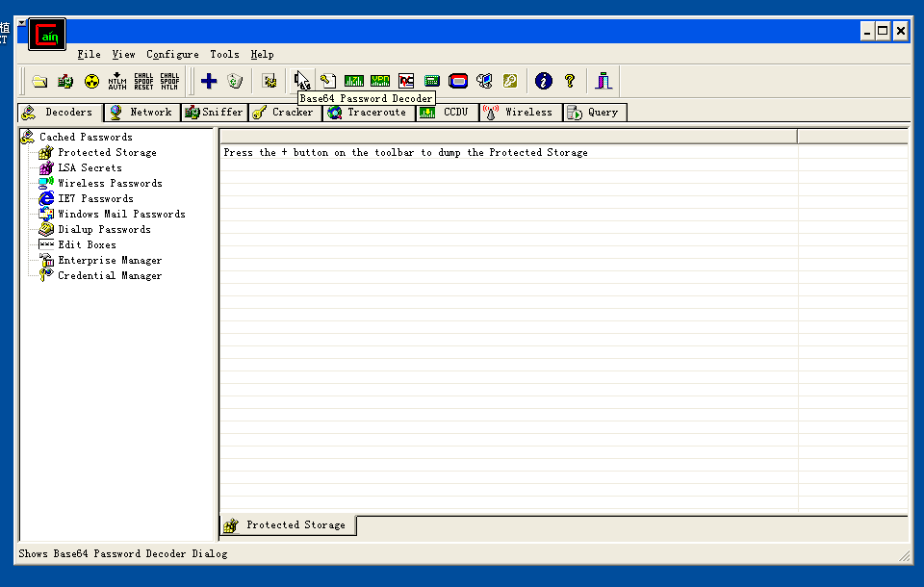This screenshot has height=587, width=924.
Task: Select Enterprise Manager in tree
Action: [x=110, y=259]
